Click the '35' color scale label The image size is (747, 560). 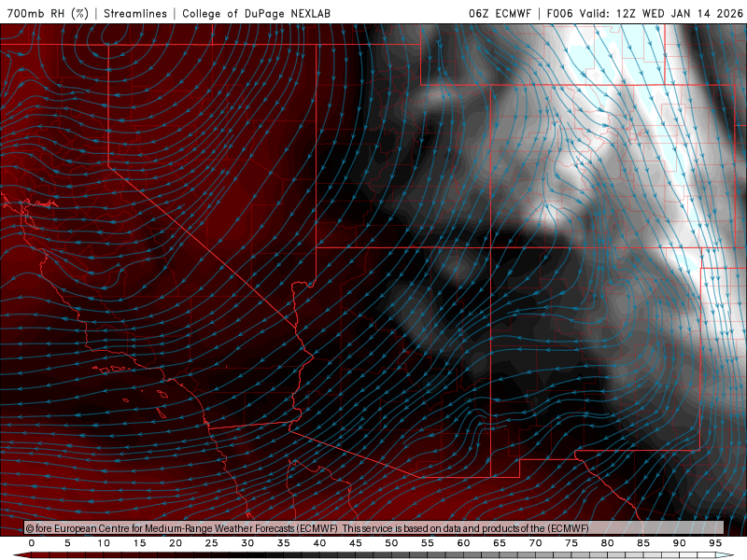284,543
